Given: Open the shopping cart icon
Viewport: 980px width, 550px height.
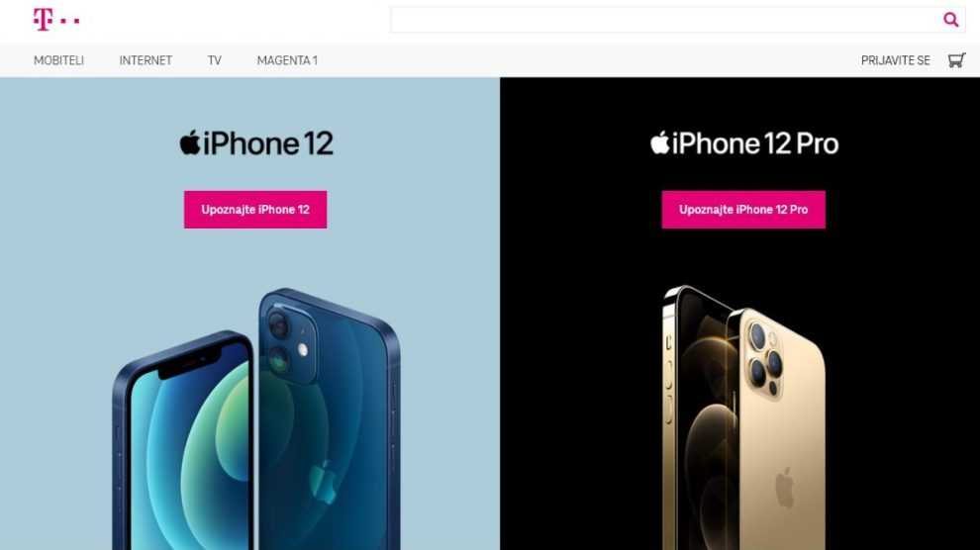Looking at the screenshot, I should coord(956,60).
